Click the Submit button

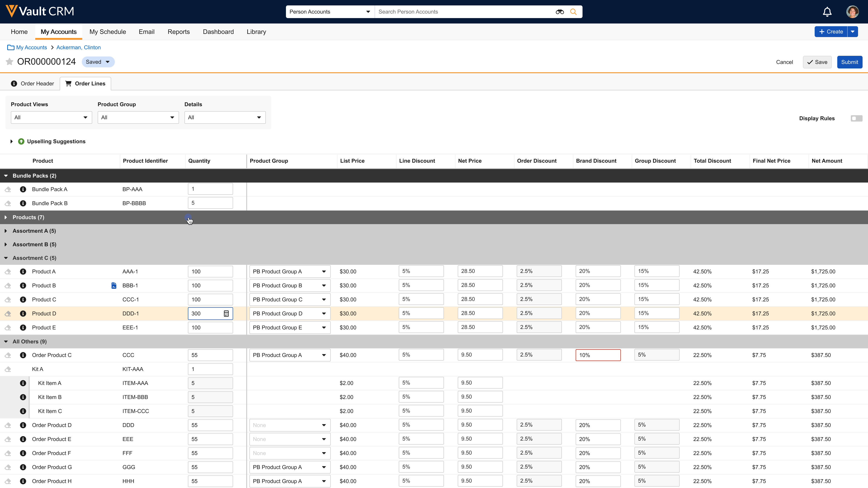[x=849, y=62]
